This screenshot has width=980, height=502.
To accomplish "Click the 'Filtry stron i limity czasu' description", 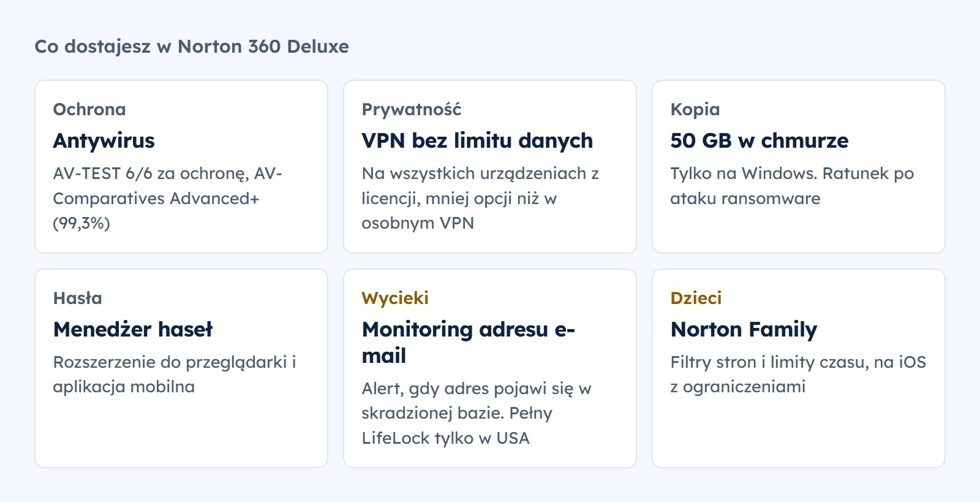I will pos(798,374).
